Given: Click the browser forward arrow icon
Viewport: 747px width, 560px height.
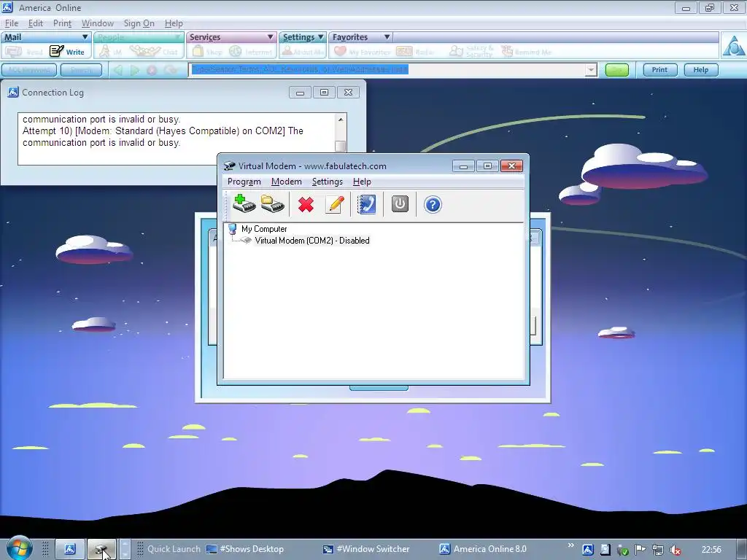Looking at the screenshot, I should [x=135, y=70].
